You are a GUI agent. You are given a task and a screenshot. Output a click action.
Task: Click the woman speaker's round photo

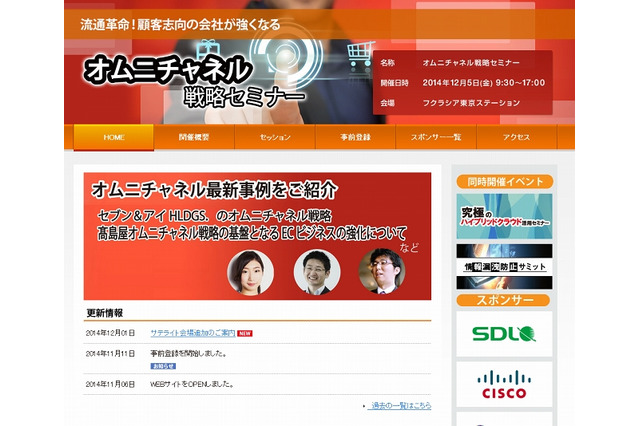(250, 273)
